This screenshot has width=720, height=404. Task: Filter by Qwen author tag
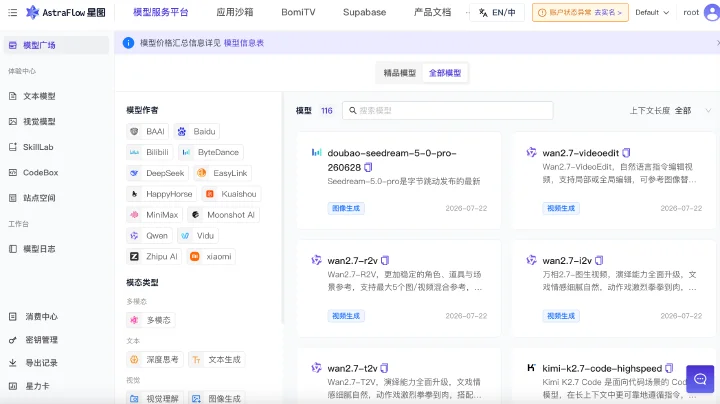[x=149, y=236]
